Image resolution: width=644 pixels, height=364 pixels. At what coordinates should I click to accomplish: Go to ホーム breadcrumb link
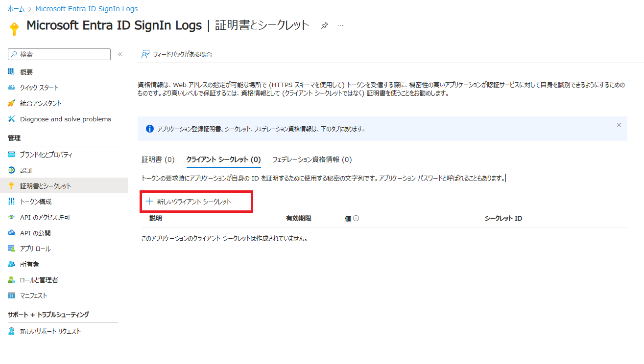coord(16,9)
